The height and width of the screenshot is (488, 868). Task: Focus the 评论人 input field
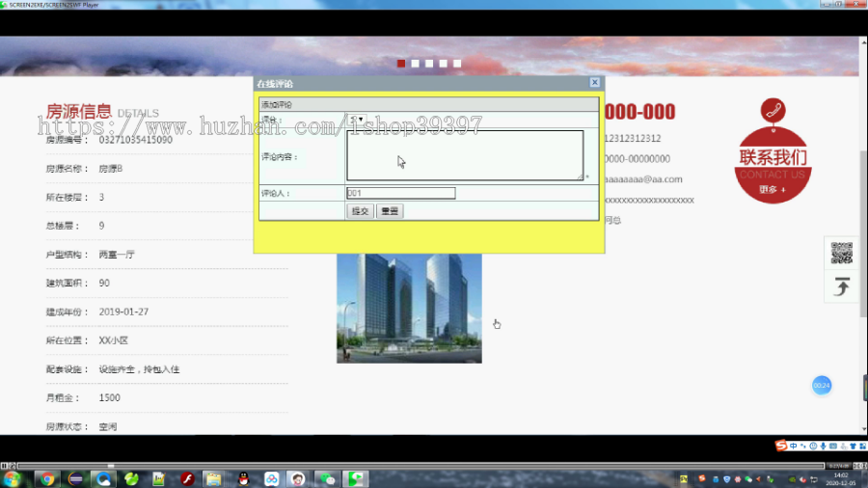[401, 193]
